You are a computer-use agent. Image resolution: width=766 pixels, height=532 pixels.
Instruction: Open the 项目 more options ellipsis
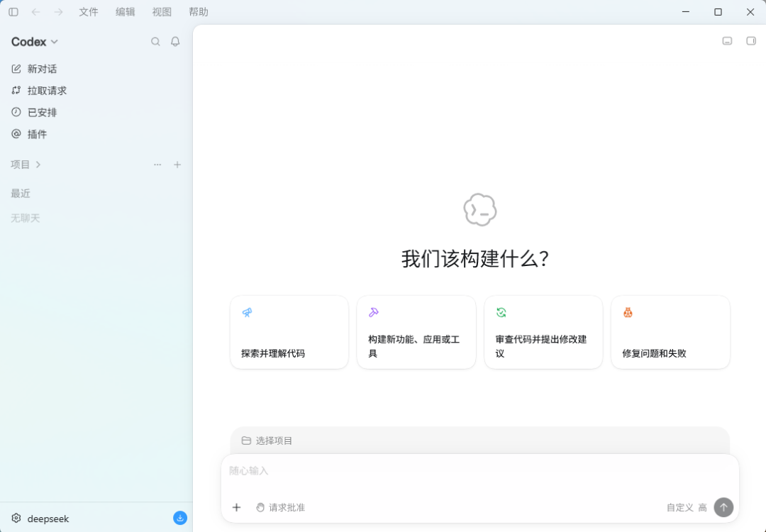[157, 165]
